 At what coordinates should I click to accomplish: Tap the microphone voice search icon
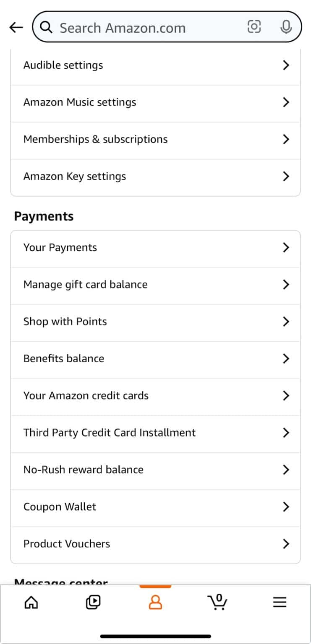coord(286,27)
